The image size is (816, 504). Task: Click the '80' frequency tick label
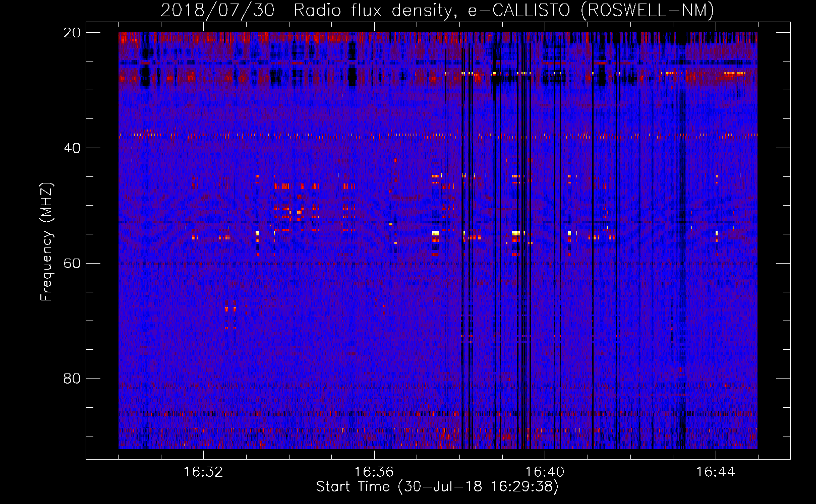tap(72, 379)
